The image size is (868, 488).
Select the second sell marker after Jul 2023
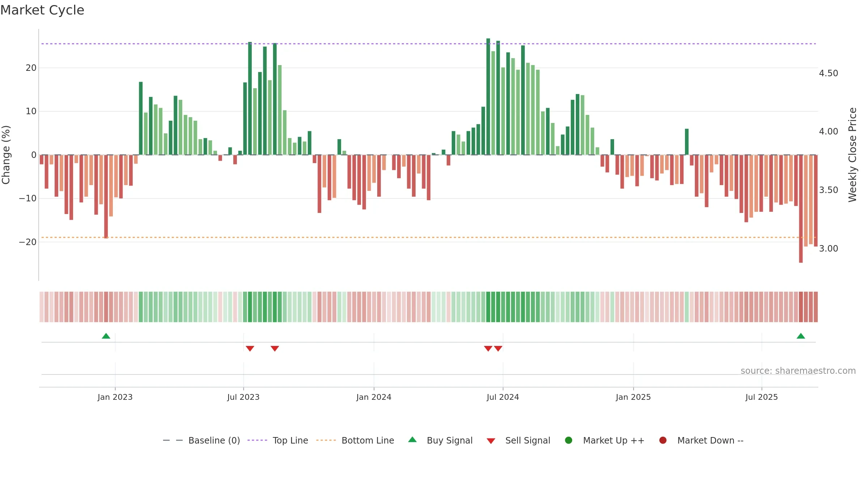point(275,348)
